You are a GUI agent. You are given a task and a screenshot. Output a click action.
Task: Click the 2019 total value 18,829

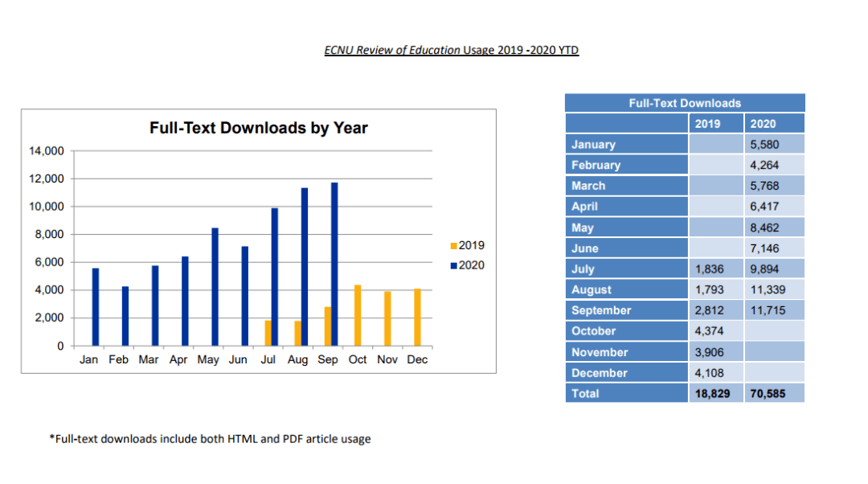[x=712, y=394]
